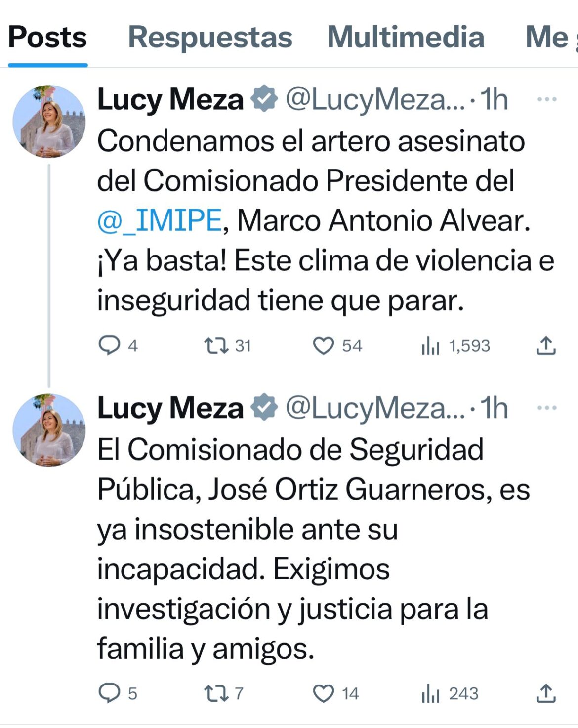
Task: Open Lucy Meza's profile from first post name
Action: [170, 99]
